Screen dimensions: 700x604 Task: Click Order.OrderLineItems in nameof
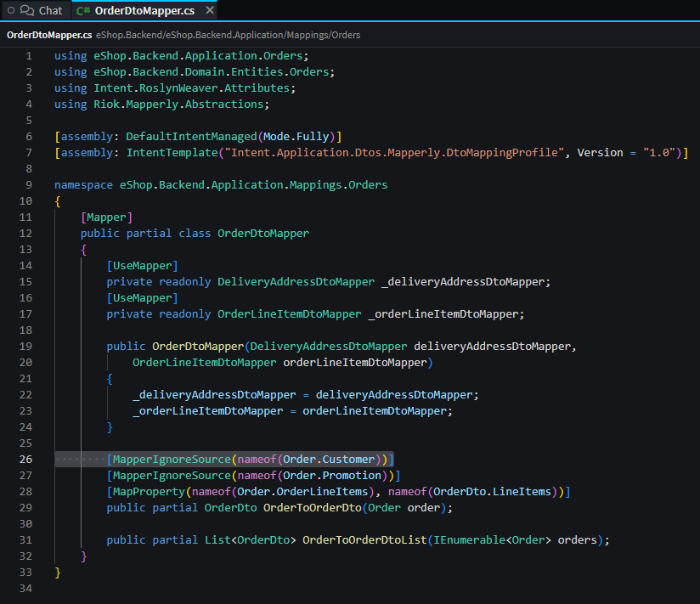click(x=302, y=492)
